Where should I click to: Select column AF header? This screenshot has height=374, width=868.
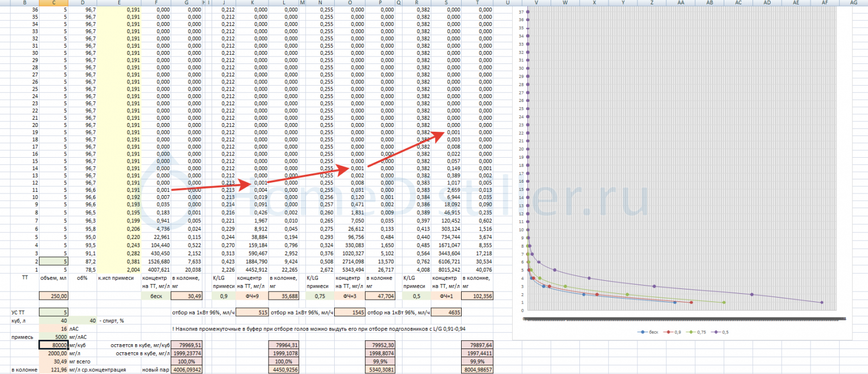(x=825, y=3)
